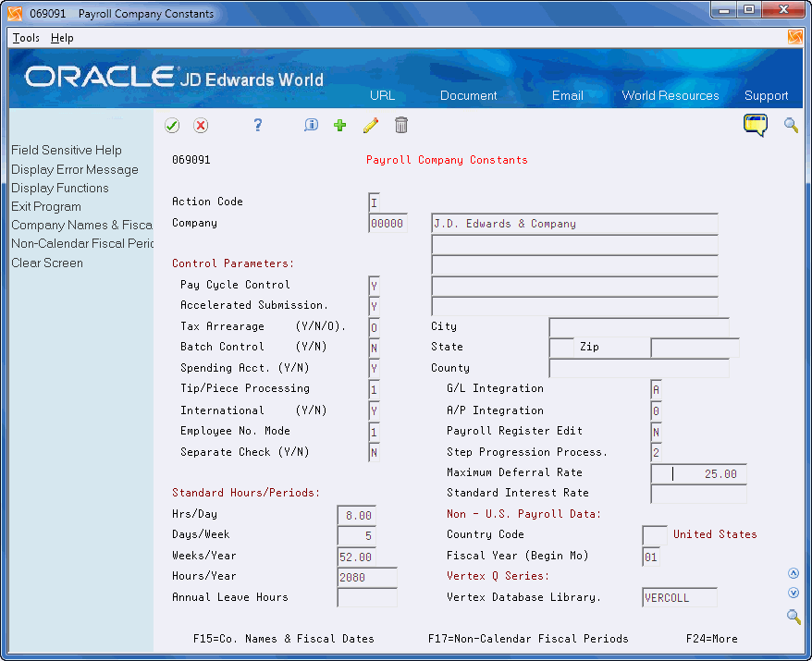Click the top-right magnifier search icon
812x661 pixels.
(x=791, y=125)
